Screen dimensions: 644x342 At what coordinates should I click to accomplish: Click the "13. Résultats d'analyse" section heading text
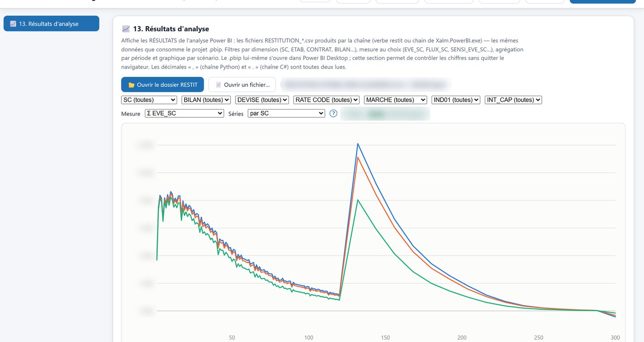171,29
